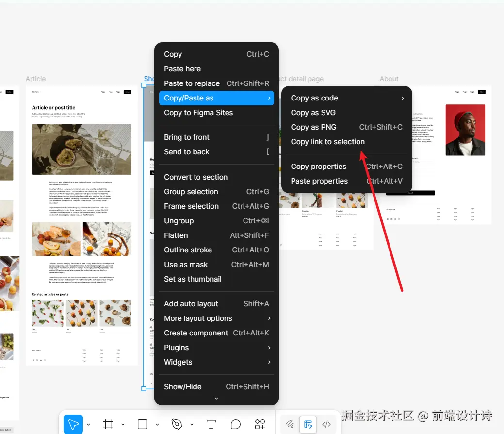Choose Copy as SVG
The height and width of the screenshot is (434, 504).
pyautogui.click(x=346, y=113)
